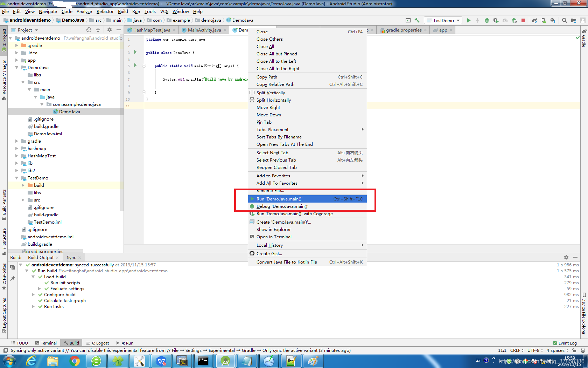Open Chrome from the taskbar
Viewport: 588px width, 368px height.
point(75,361)
